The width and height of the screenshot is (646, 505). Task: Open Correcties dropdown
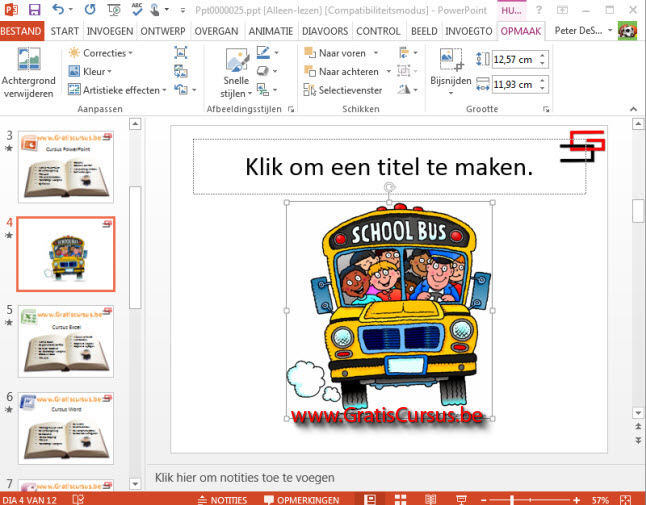[x=101, y=53]
